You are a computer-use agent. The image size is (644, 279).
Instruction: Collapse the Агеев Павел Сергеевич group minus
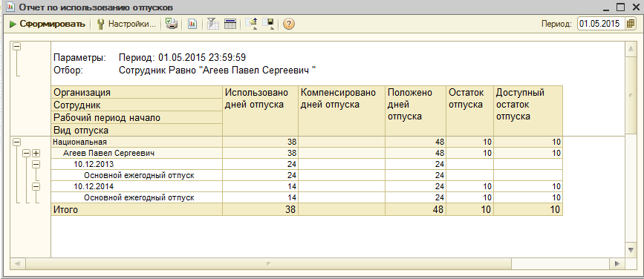click(x=27, y=153)
